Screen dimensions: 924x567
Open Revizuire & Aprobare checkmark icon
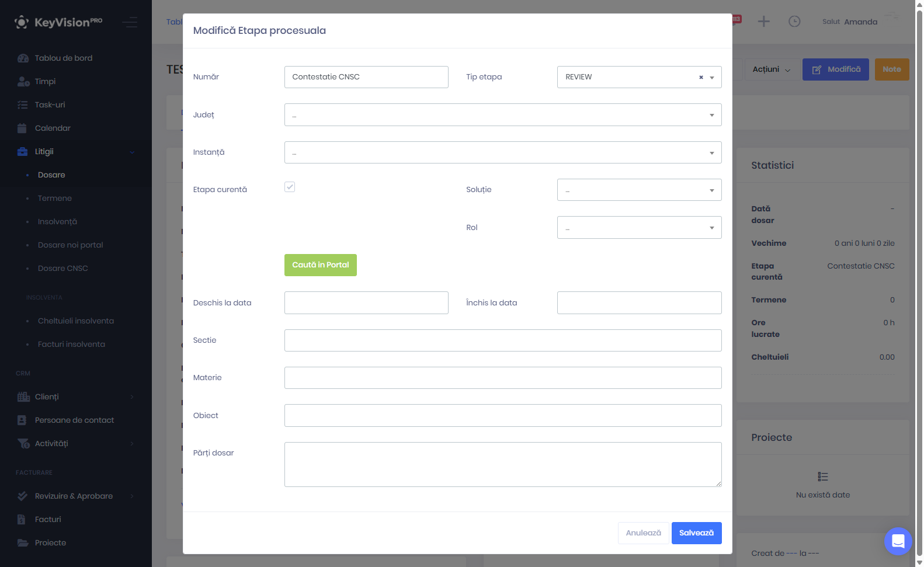[23, 496]
